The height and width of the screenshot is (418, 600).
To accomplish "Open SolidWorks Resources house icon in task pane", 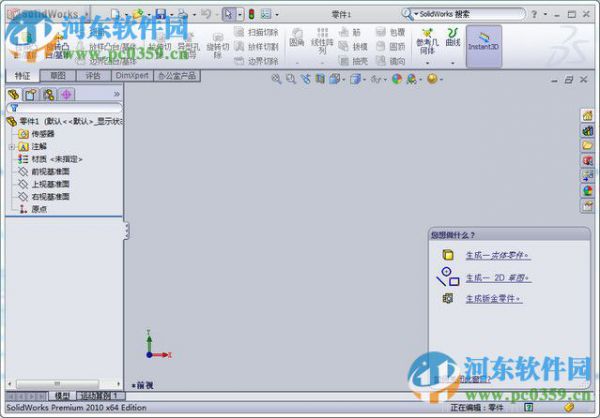I will click(x=587, y=115).
